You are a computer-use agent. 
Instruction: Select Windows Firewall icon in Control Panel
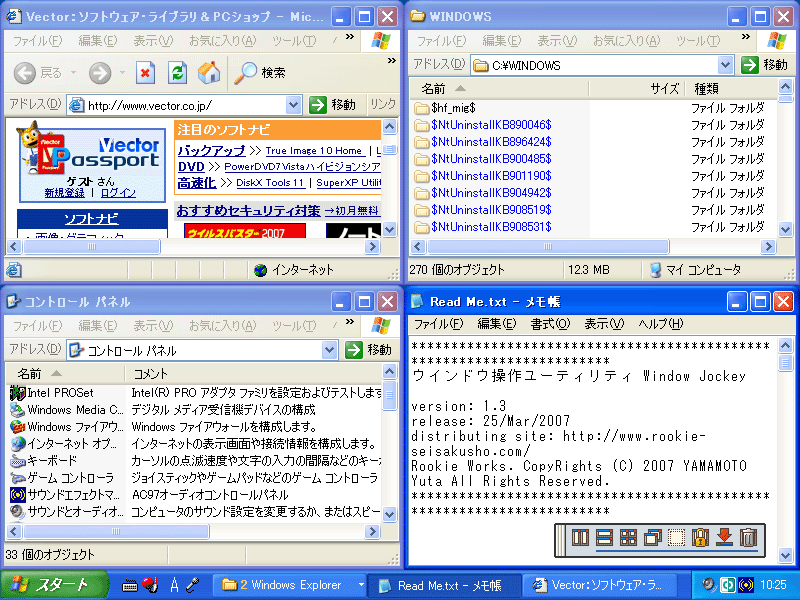[17, 427]
